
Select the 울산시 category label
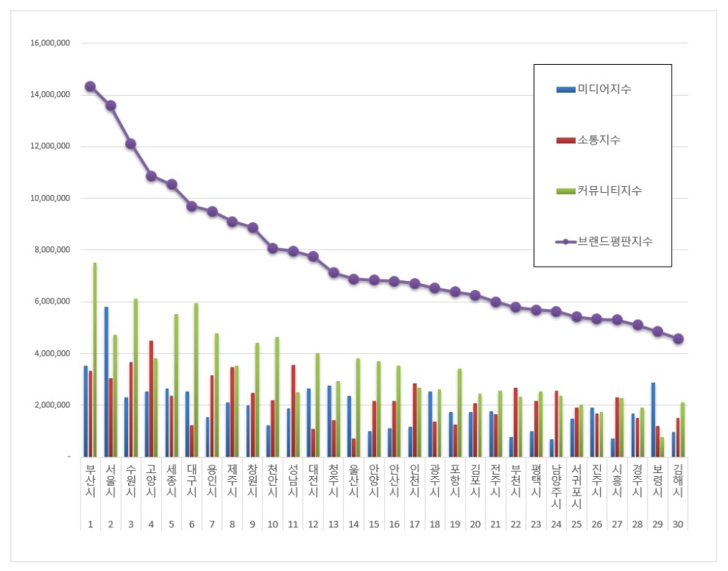pos(353,480)
